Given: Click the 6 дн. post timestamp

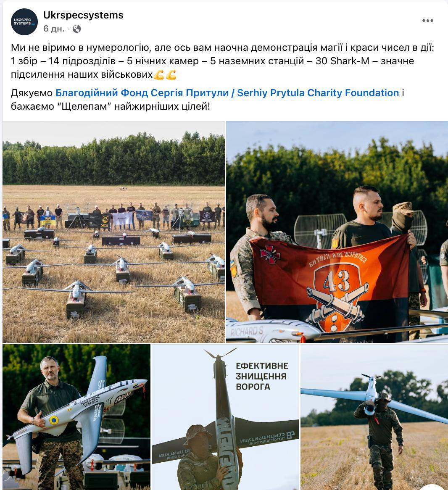Looking at the screenshot, I should [x=54, y=29].
